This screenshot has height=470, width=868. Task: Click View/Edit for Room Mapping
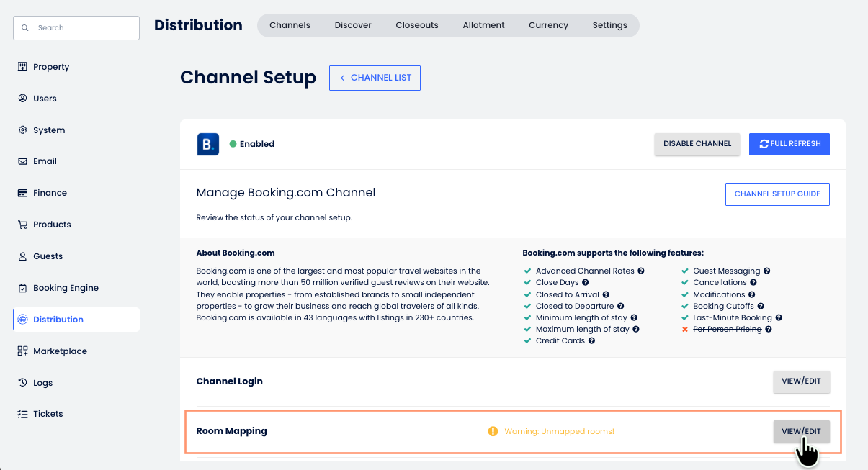coord(801,432)
